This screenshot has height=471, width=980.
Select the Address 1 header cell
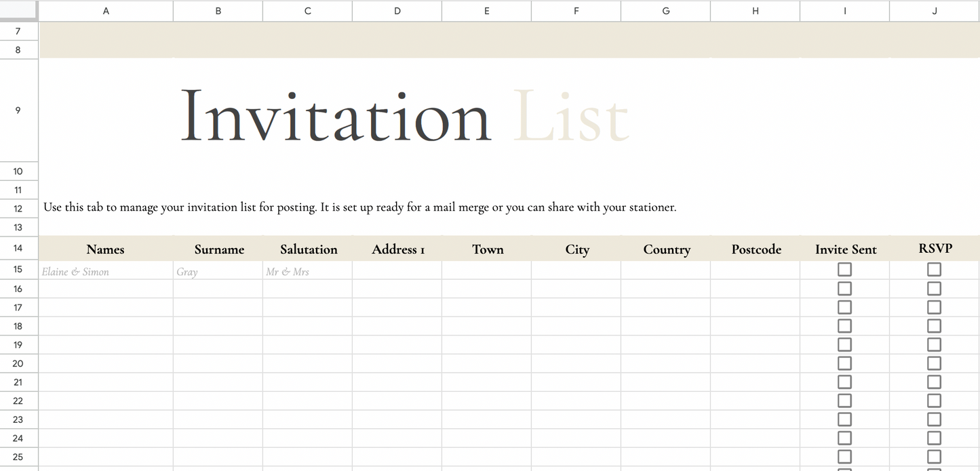click(x=397, y=249)
